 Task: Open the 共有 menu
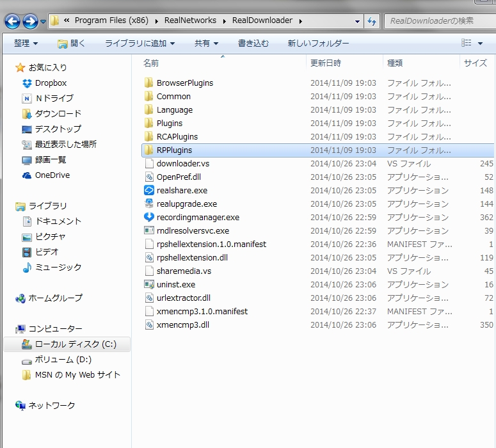[x=206, y=43]
